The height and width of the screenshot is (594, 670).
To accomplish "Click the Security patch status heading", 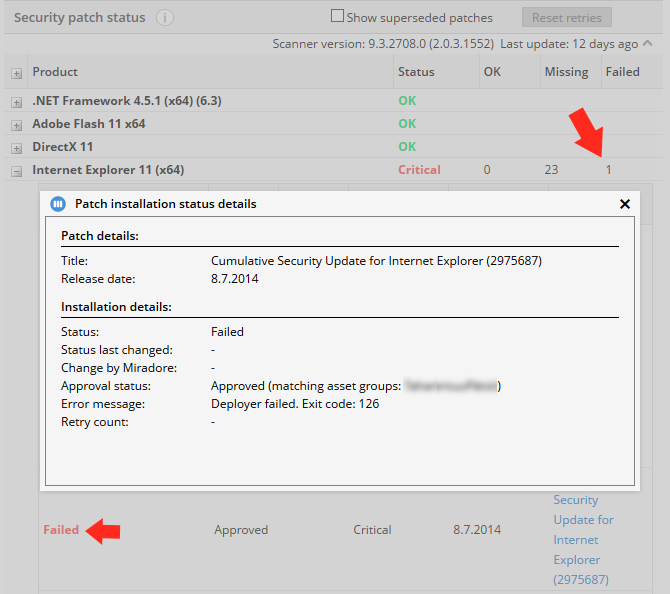I will (79, 18).
